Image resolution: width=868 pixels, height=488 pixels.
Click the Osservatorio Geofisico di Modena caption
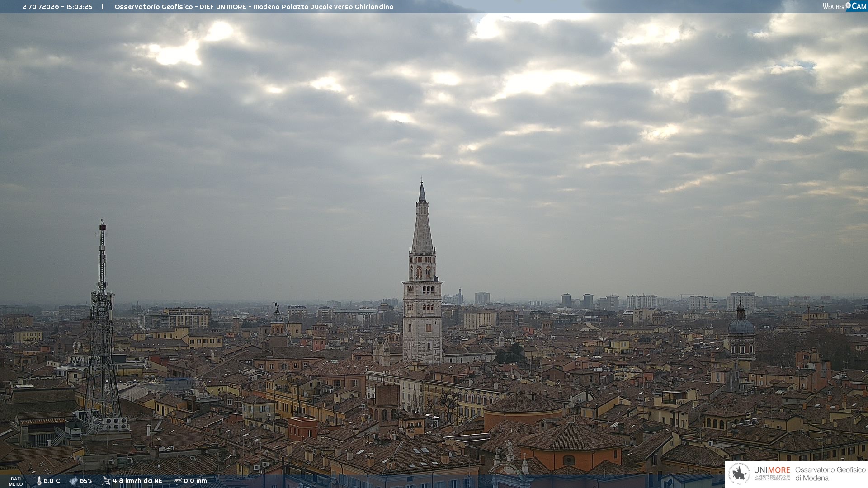(830, 474)
